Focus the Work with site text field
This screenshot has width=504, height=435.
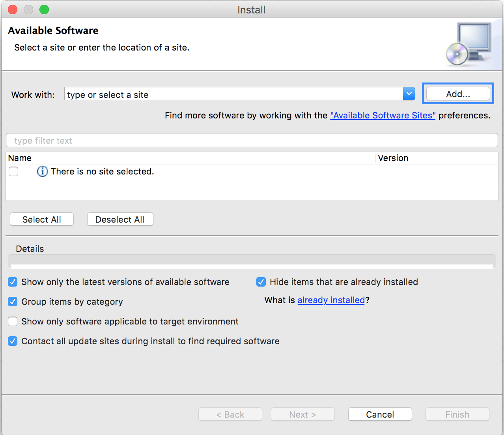(x=233, y=94)
